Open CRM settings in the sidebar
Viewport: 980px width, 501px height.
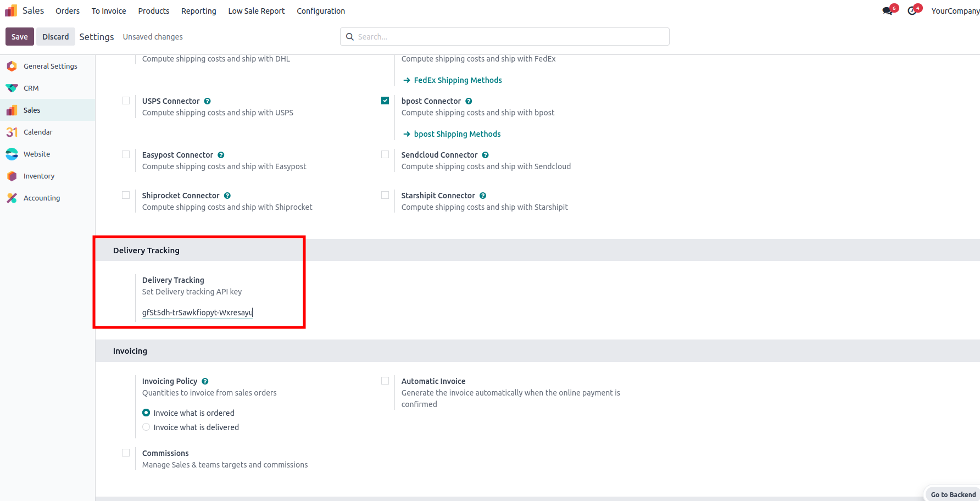[x=31, y=88]
